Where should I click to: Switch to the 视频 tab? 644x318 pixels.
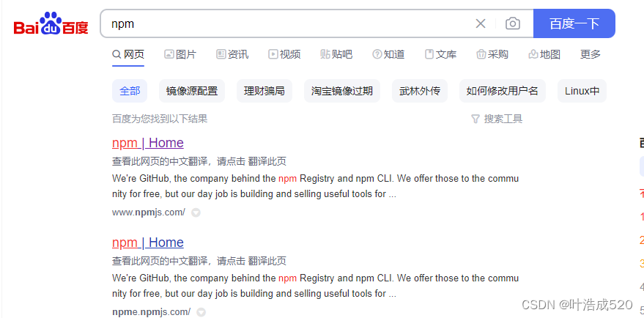284,53
